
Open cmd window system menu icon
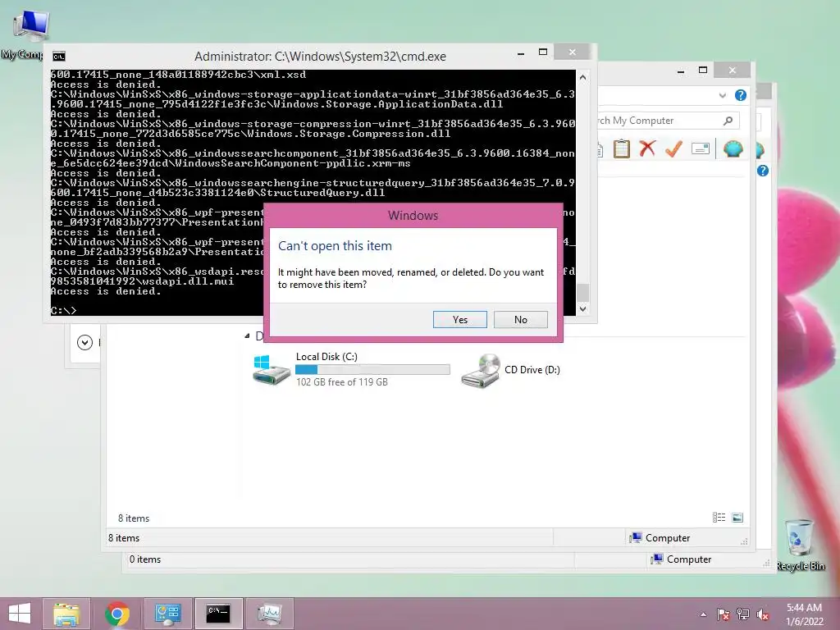tap(59, 57)
